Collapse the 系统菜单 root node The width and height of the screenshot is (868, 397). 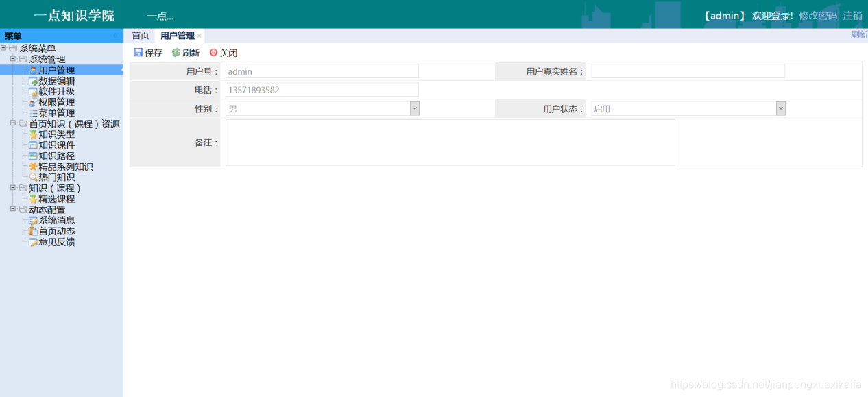[x=4, y=48]
